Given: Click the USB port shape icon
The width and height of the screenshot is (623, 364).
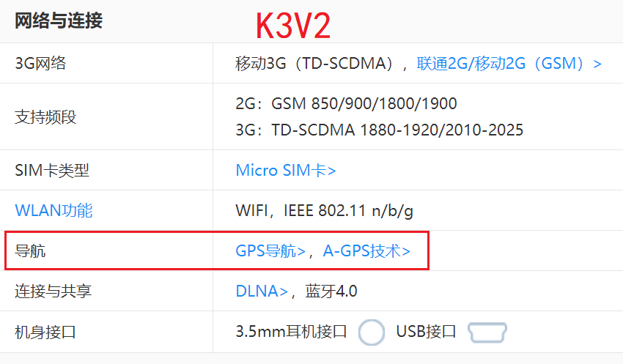Looking at the screenshot, I should click(487, 333).
